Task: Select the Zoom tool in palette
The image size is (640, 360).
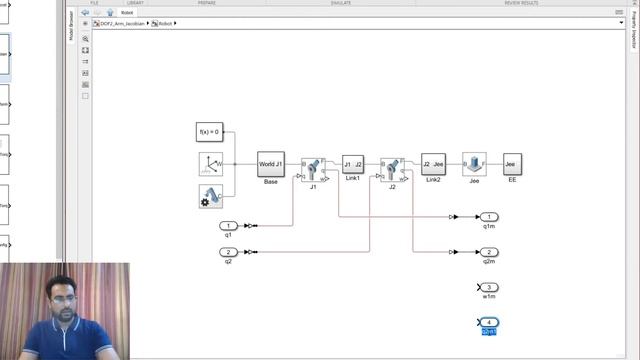Action: point(85,39)
